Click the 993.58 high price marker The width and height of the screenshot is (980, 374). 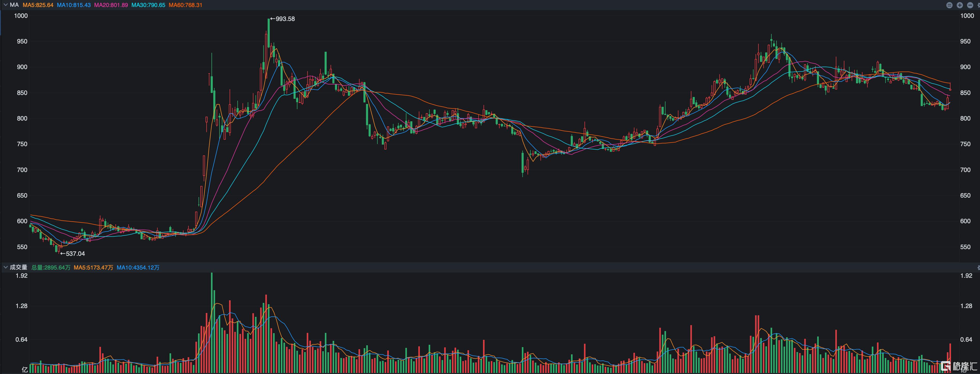(282, 19)
